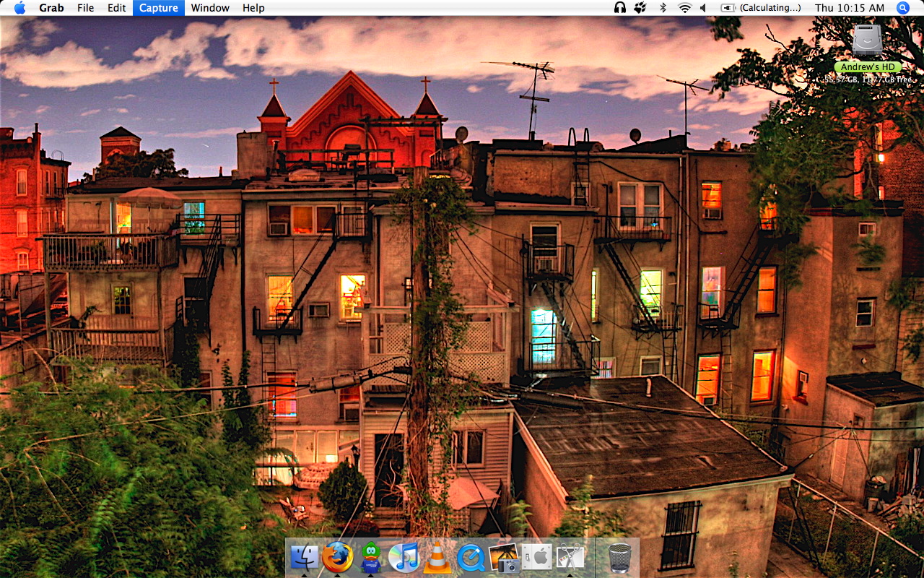Viewport: 924px width, 578px height.
Task: Open the Wi-Fi AirPort status menu
Action: tap(684, 8)
